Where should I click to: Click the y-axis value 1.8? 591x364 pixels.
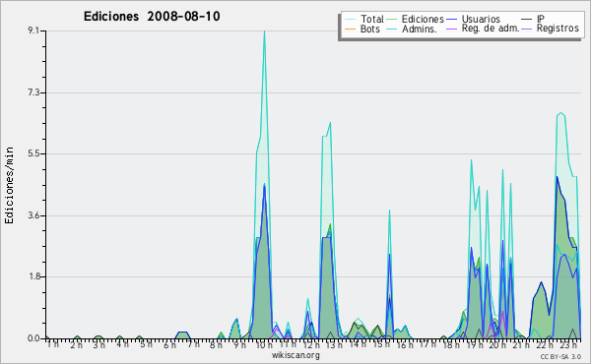(x=33, y=276)
